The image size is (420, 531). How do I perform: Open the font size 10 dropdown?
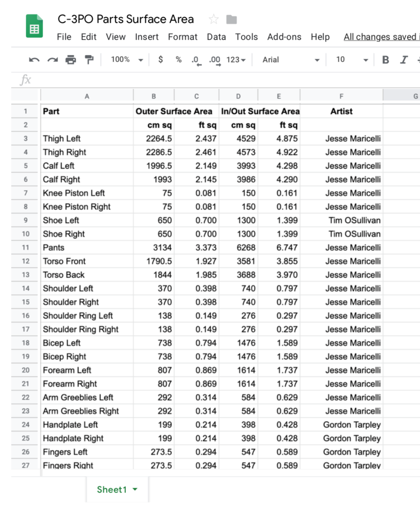tap(352, 60)
